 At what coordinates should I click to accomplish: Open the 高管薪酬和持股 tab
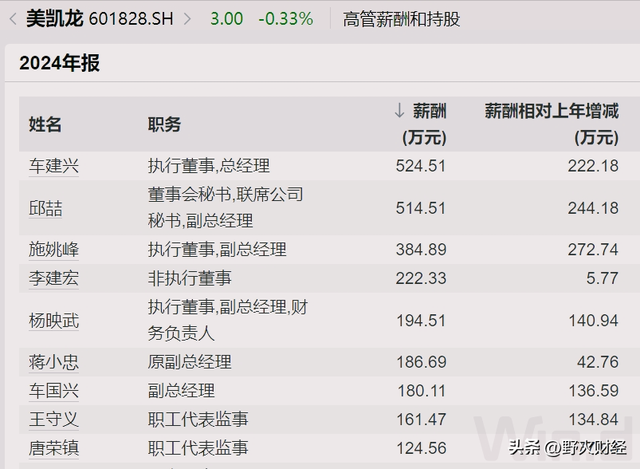coord(401,19)
